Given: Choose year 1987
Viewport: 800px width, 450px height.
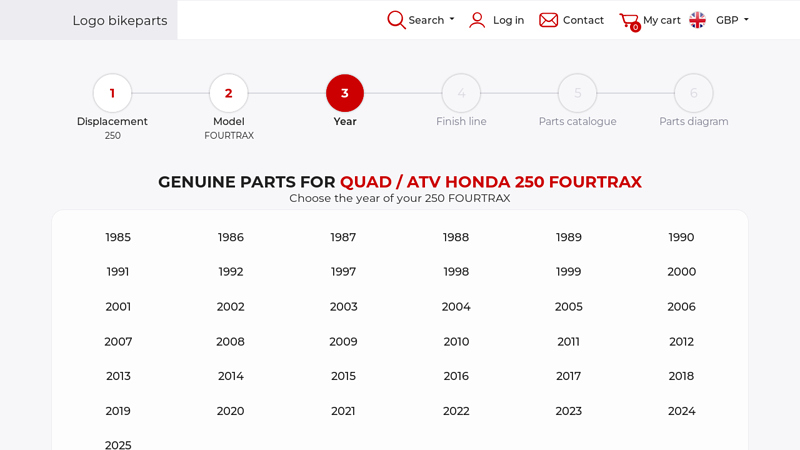Looking at the screenshot, I should (x=343, y=237).
